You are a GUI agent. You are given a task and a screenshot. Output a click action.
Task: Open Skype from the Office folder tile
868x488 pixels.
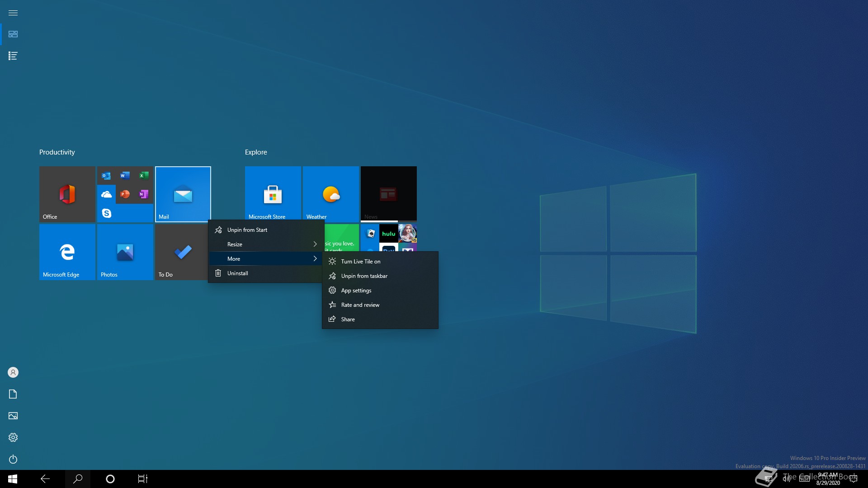coord(106,213)
